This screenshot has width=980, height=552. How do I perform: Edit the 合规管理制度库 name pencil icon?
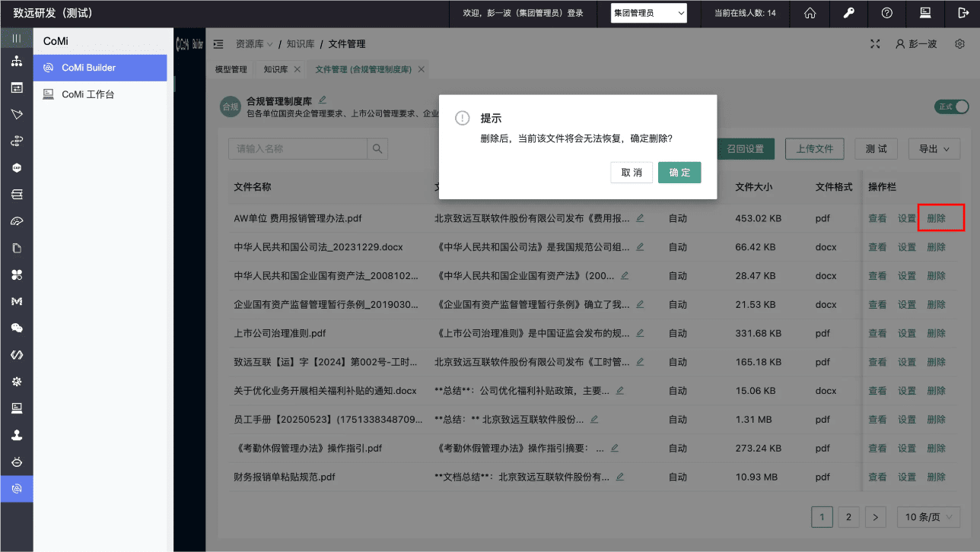[323, 100]
